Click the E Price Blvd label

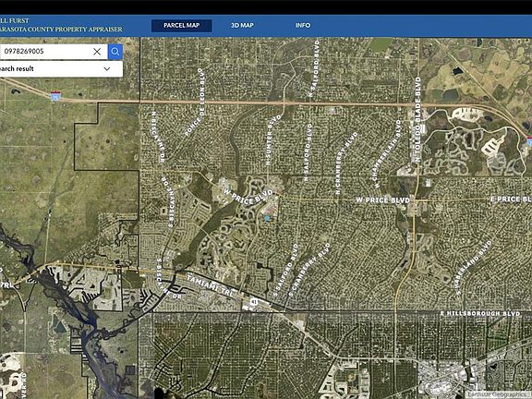(511, 199)
